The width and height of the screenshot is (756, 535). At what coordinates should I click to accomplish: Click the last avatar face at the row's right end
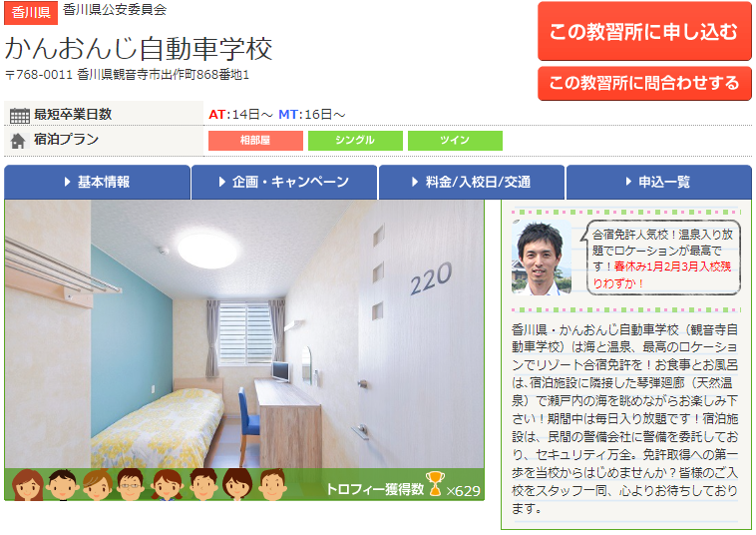point(272,484)
